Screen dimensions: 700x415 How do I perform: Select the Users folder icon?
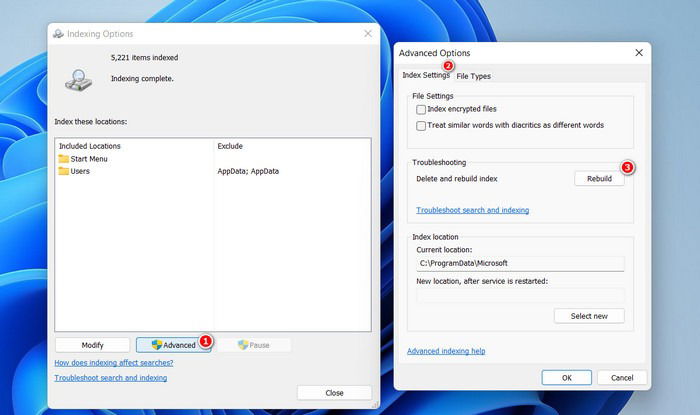pos(63,171)
